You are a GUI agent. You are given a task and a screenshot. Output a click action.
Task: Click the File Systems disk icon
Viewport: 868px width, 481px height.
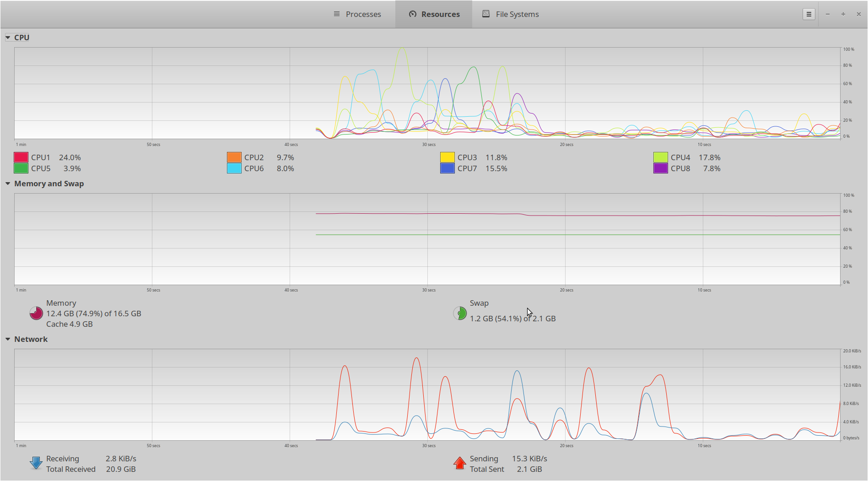(x=485, y=14)
